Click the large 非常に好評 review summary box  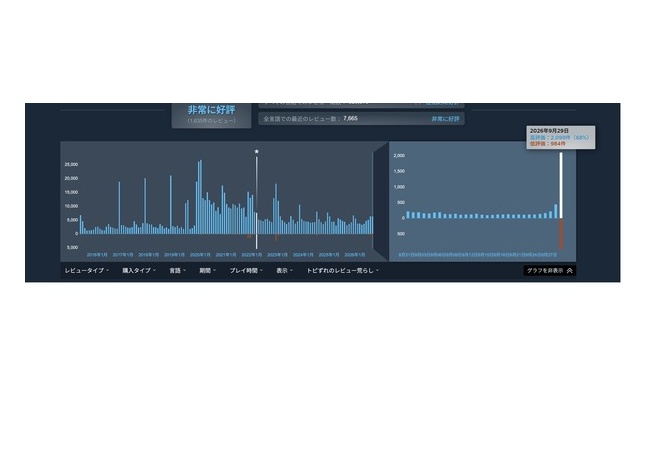click(211, 115)
